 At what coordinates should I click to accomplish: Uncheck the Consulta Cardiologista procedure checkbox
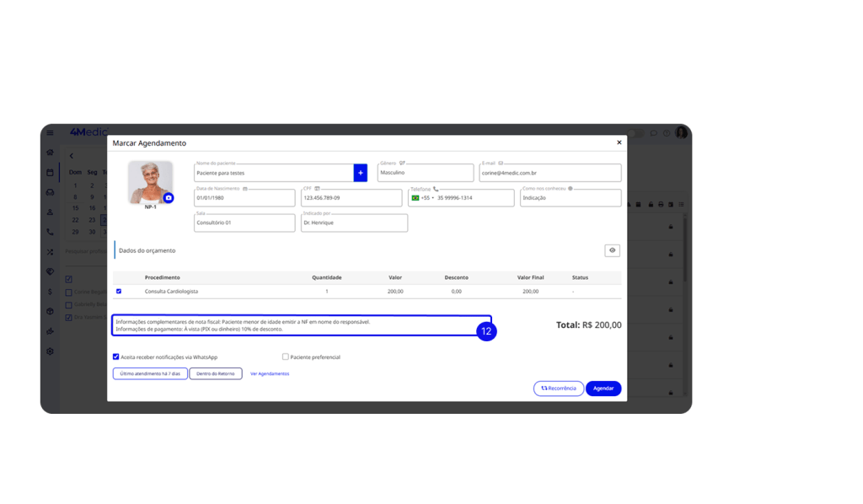tap(119, 291)
